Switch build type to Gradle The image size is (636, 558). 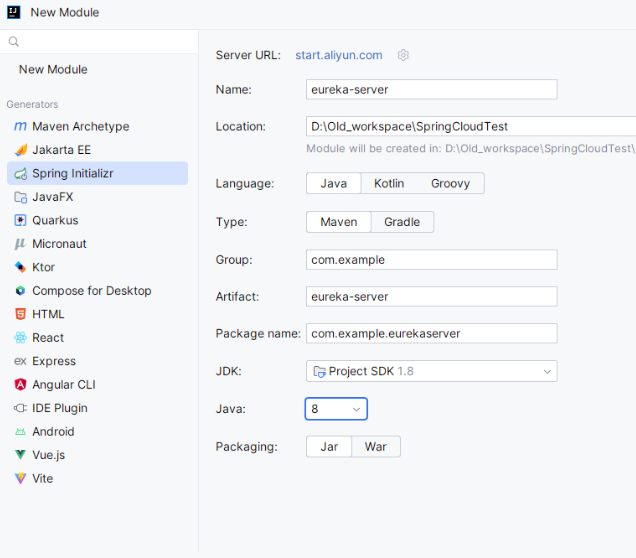click(402, 222)
